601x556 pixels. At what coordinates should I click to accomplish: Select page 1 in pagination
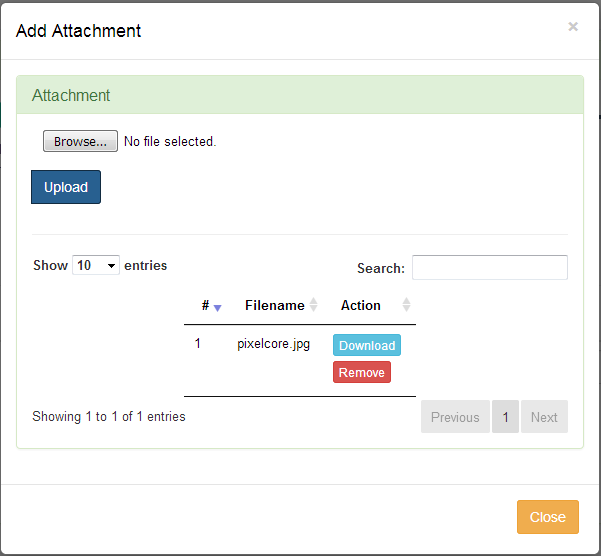506,417
